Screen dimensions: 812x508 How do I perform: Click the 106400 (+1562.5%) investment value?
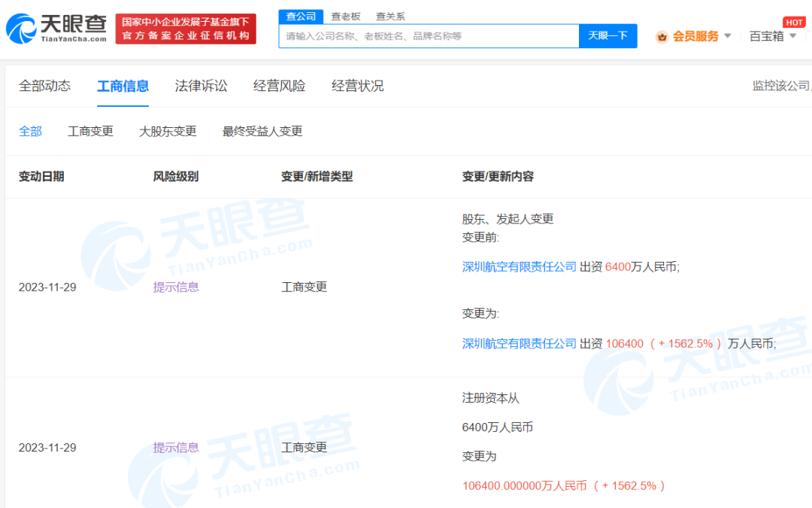coord(664,344)
